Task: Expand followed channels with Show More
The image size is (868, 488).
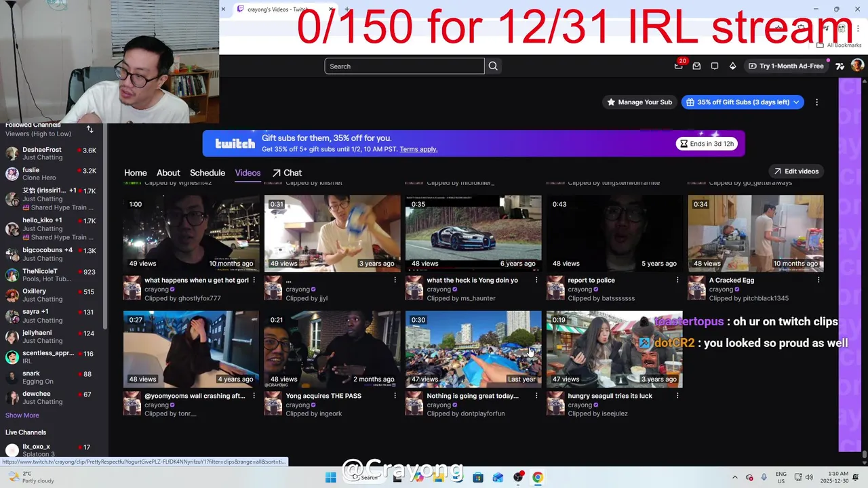Action: tap(22, 415)
